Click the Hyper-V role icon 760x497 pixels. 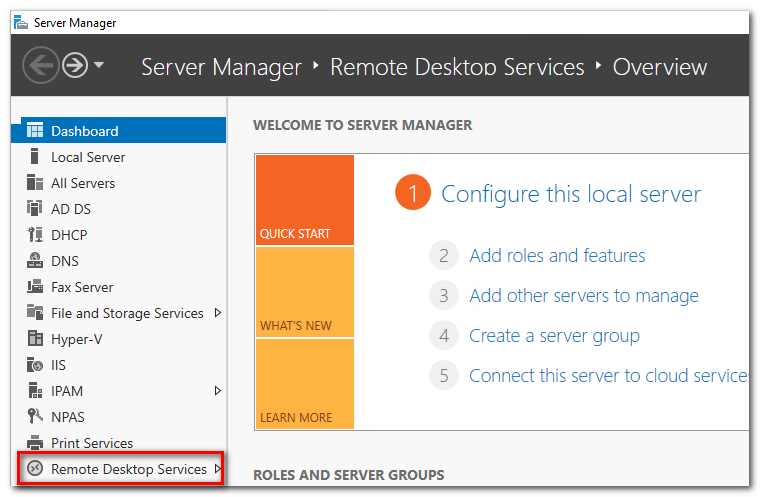coord(35,339)
